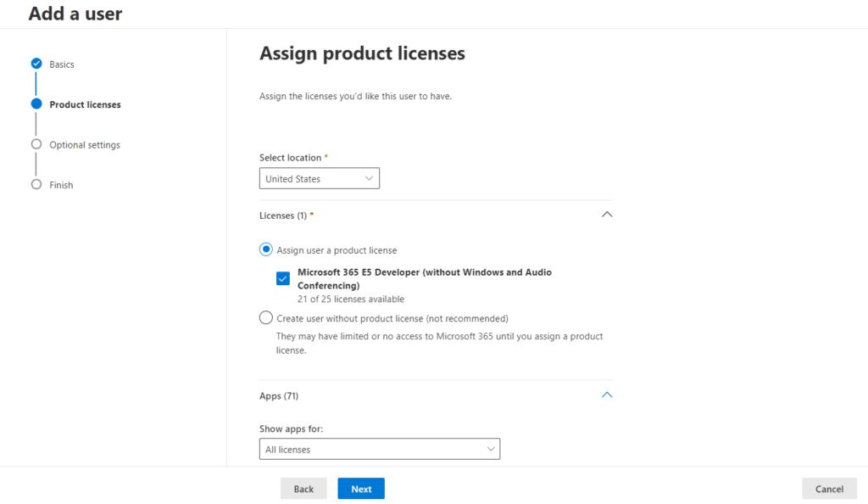Click the Finish step circle indicator
Screen dimensions: 868x504
36,184
